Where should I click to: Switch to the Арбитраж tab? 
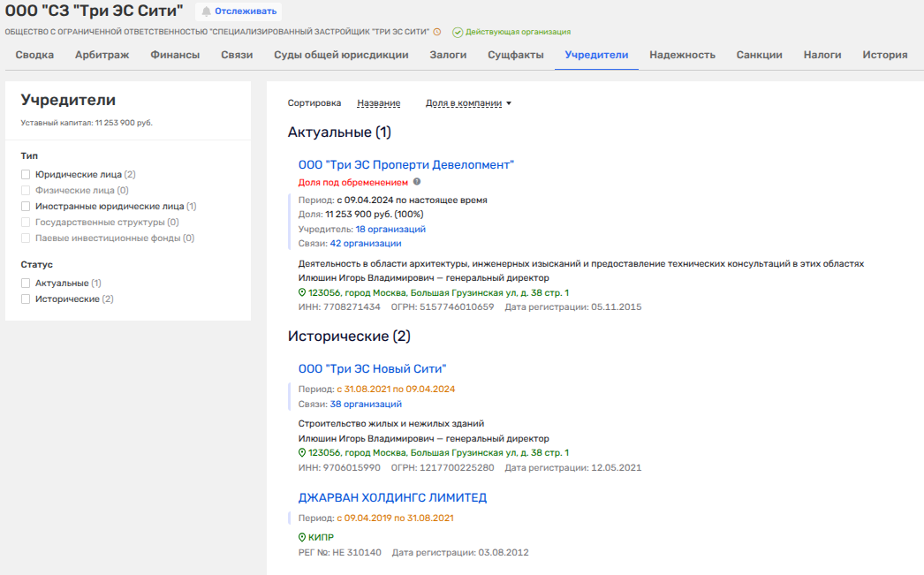[102, 55]
